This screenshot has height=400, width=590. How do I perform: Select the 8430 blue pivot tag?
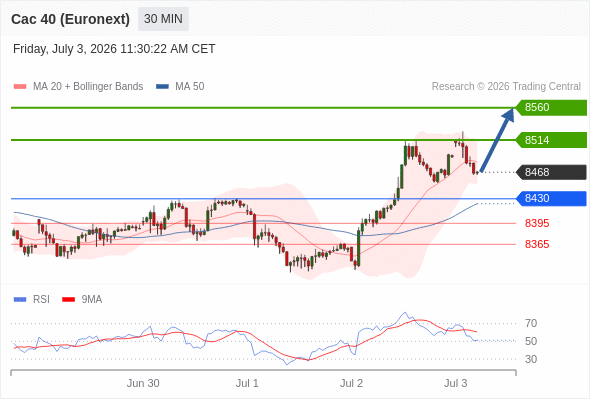pos(551,198)
